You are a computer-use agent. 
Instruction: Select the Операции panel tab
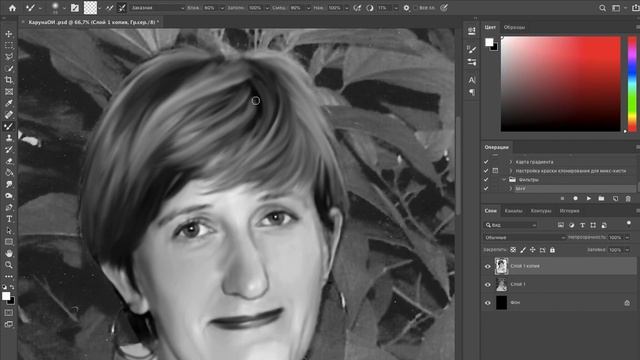(x=497, y=147)
